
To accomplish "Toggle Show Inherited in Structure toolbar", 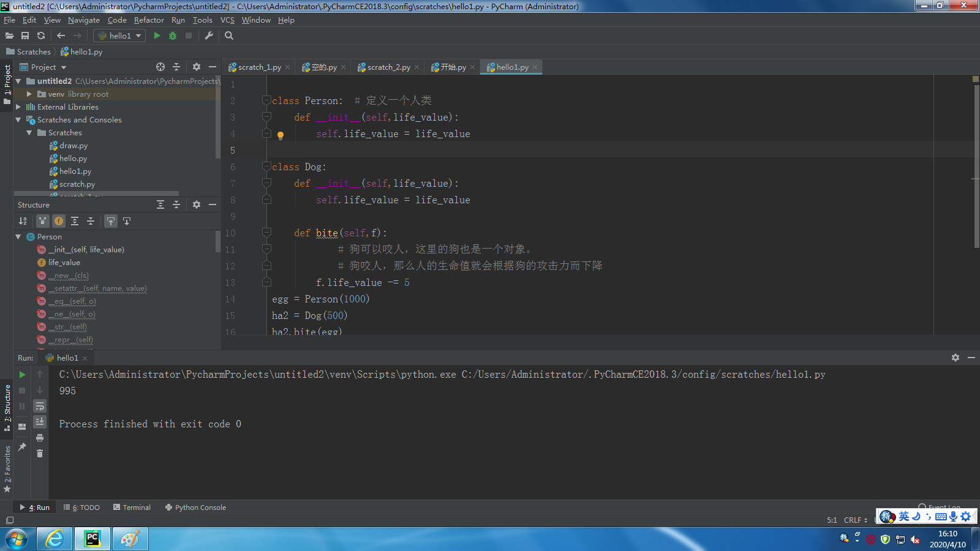I will click(x=42, y=221).
